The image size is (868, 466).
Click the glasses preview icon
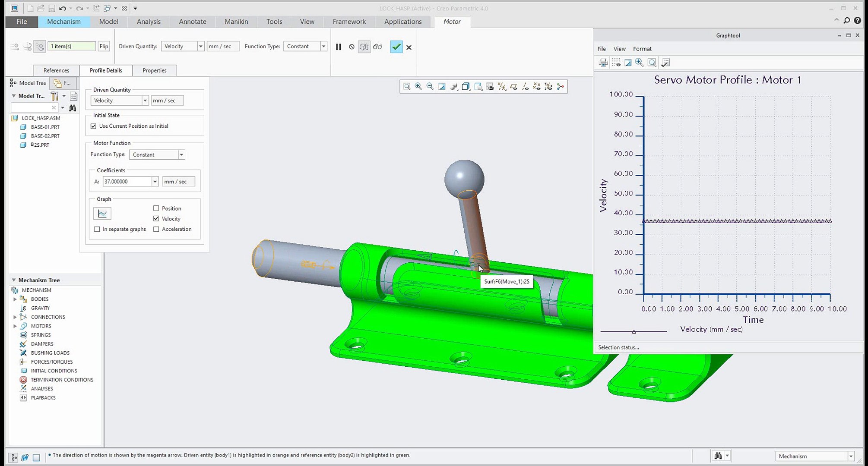[x=377, y=47]
